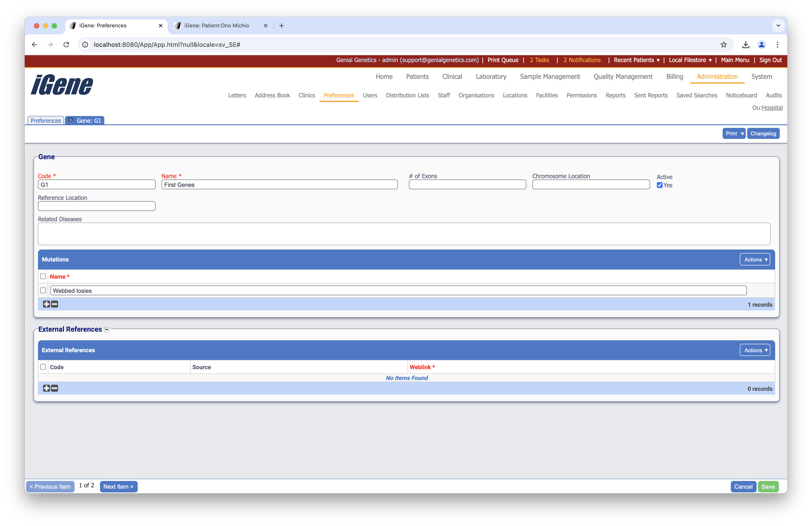Select the Webbed tosies mutation checkbox
This screenshot has width=812, height=526.
point(43,290)
